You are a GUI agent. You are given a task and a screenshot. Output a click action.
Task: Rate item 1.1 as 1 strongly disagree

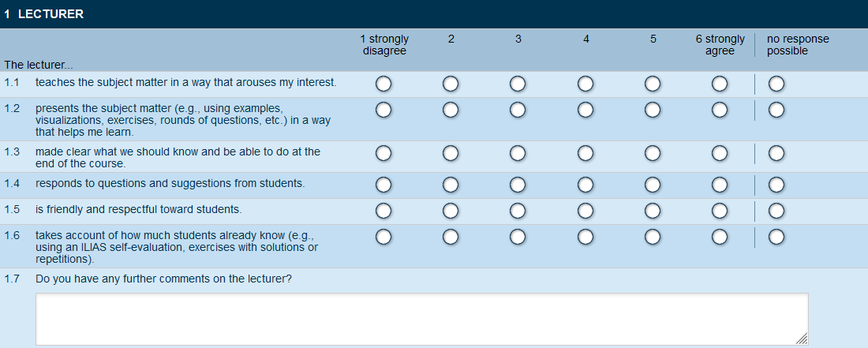383,84
